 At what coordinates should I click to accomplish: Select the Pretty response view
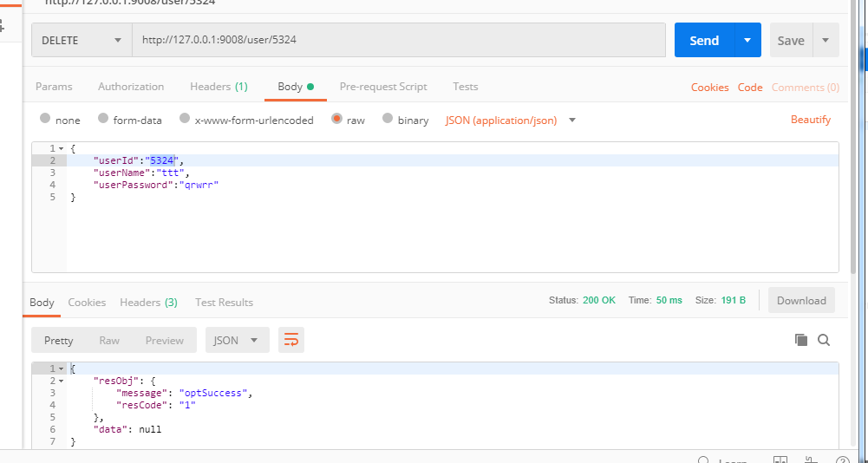(59, 340)
